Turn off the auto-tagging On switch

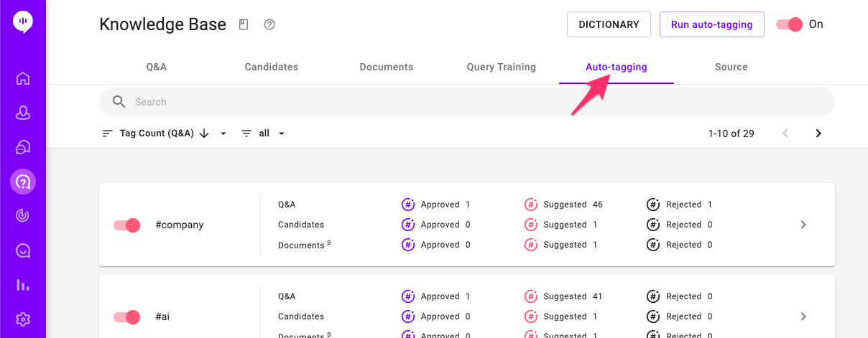tap(789, 24)
